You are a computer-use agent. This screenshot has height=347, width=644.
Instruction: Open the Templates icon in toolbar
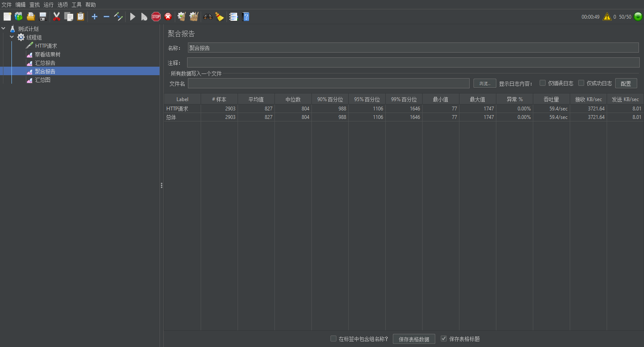pos(19,17)
